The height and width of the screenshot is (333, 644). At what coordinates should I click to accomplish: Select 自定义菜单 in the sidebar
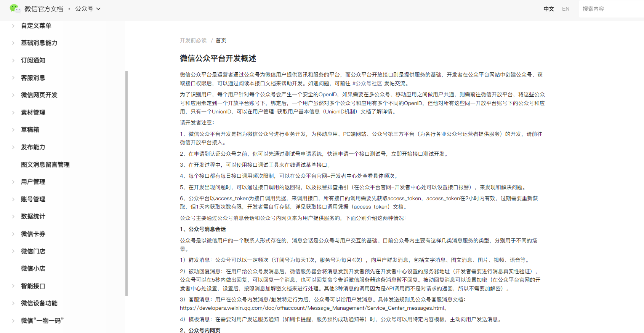tap(36, 26)
